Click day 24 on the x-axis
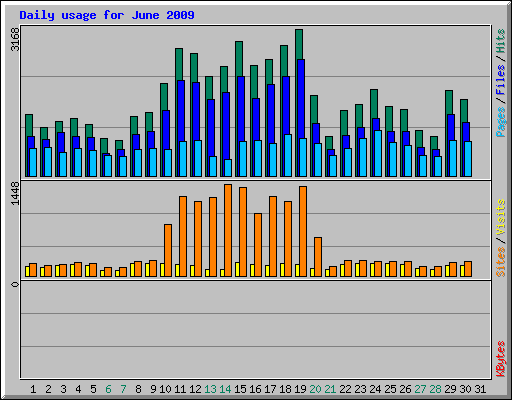 (375, 389)
